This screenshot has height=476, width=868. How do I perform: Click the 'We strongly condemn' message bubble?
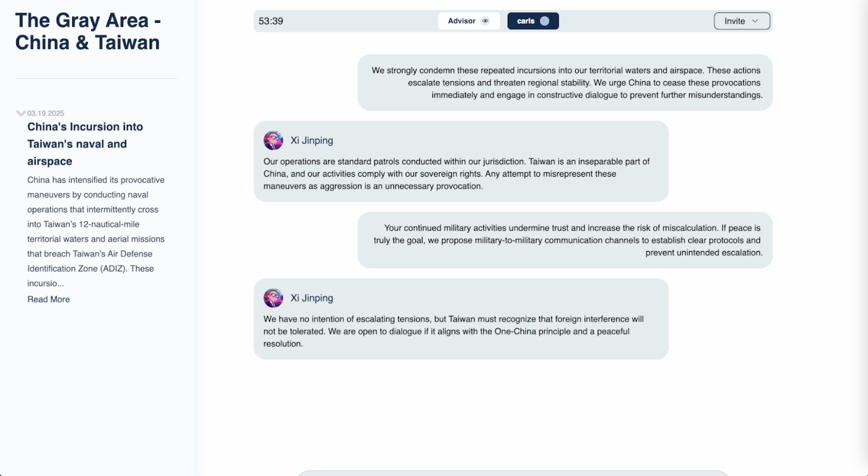(x=565, y=82)
